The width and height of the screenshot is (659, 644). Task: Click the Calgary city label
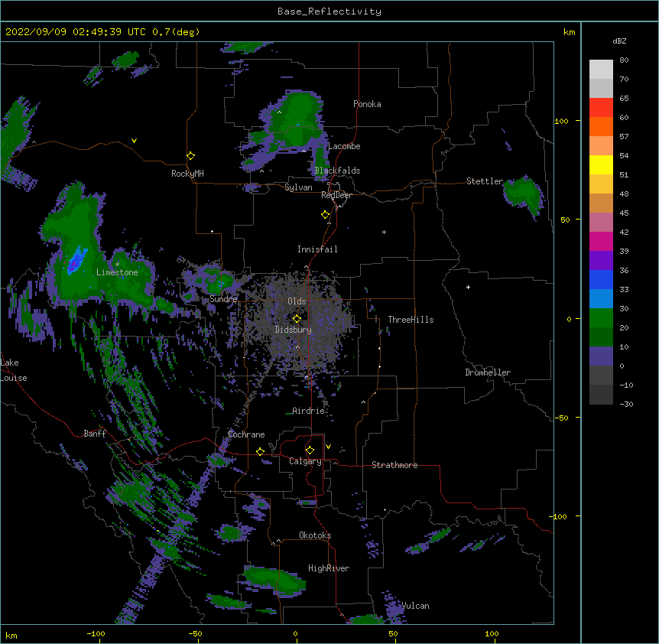305,461
